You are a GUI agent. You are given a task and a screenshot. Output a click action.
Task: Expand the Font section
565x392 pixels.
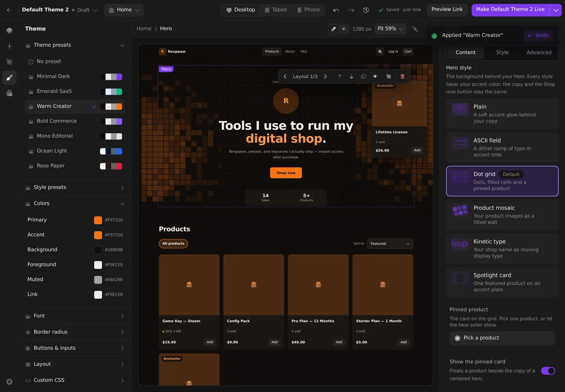tap(75, 316)
